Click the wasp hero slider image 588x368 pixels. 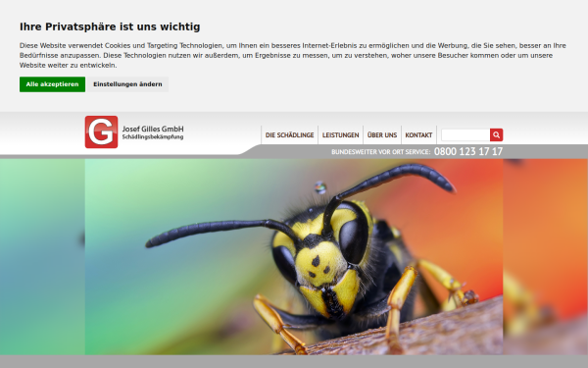pyautogui.click(x=294, y=256)
